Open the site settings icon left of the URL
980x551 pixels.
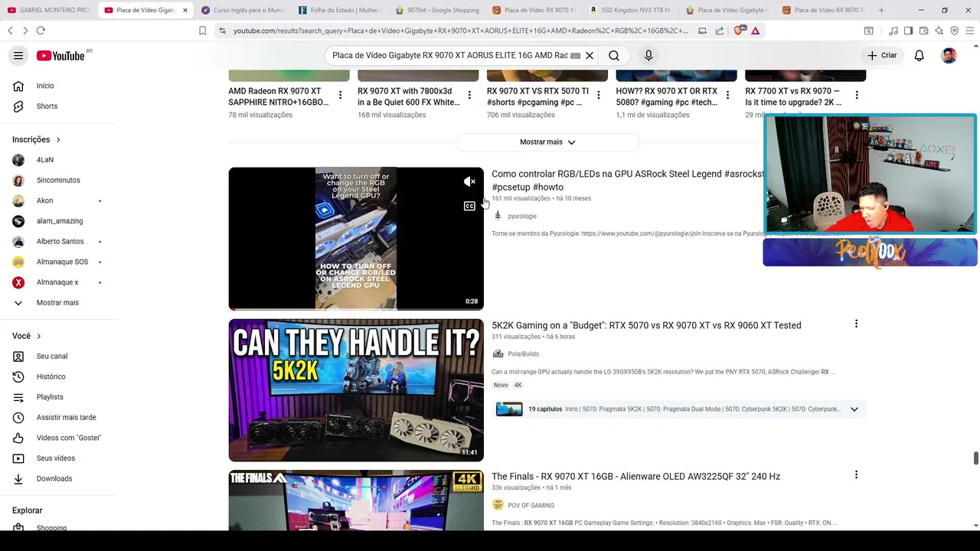222,31
